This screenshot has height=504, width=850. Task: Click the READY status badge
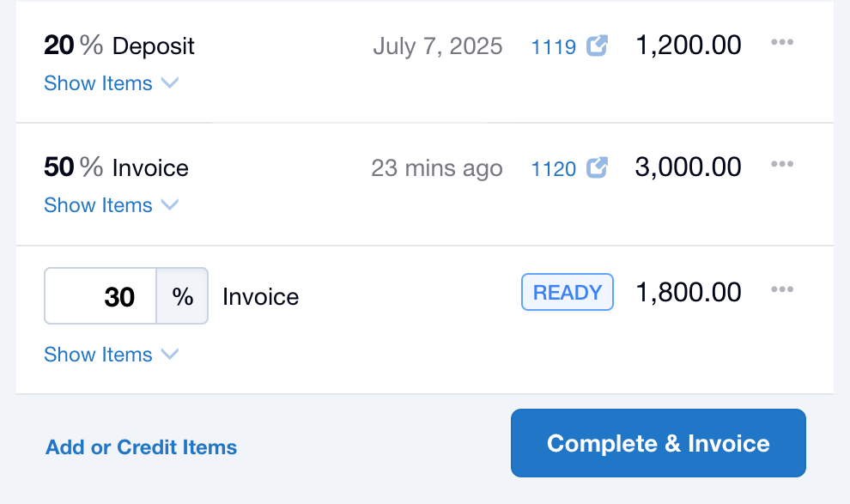point(567,292)
